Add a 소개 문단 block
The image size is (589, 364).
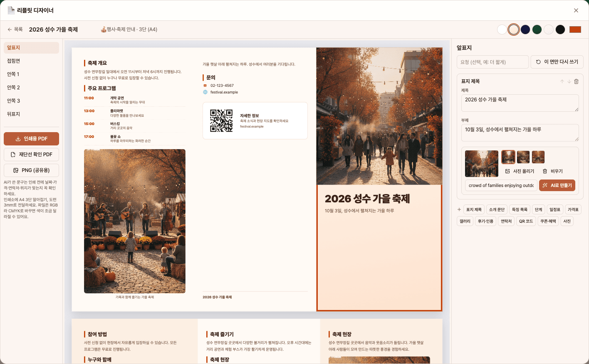497,209
